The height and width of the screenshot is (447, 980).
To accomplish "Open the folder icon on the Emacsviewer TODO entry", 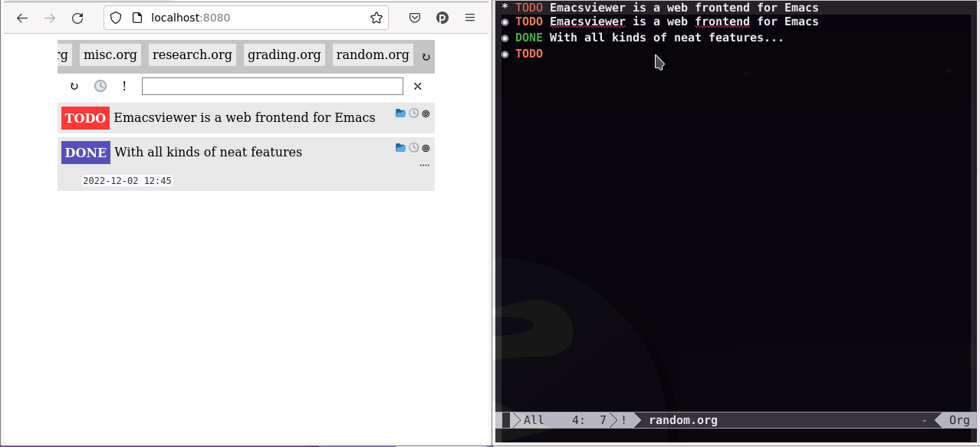I will click(400, 113).
